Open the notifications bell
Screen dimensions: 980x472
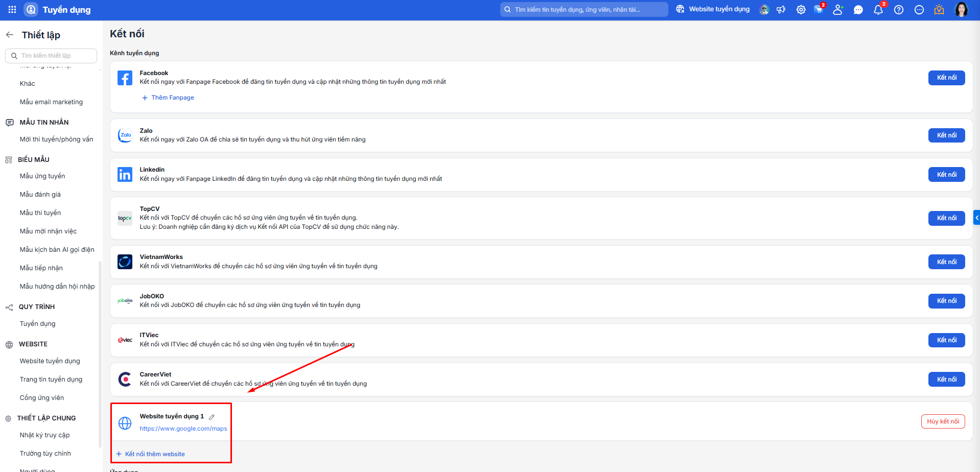coord(878,10)
